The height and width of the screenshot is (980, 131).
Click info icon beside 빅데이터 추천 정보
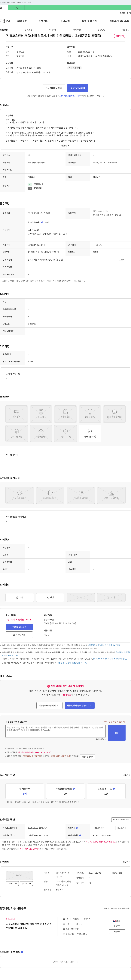point(22,952)
